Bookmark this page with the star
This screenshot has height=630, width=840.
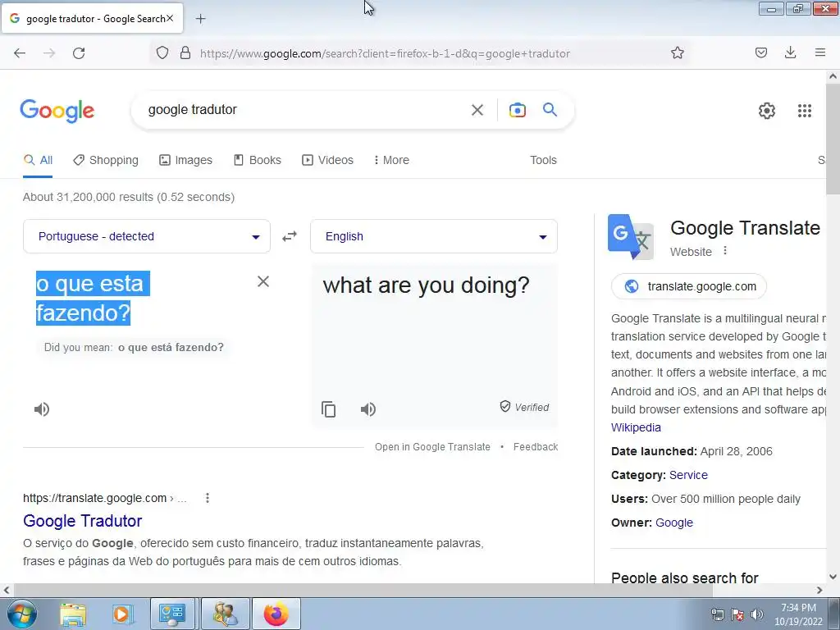[678, 52]
